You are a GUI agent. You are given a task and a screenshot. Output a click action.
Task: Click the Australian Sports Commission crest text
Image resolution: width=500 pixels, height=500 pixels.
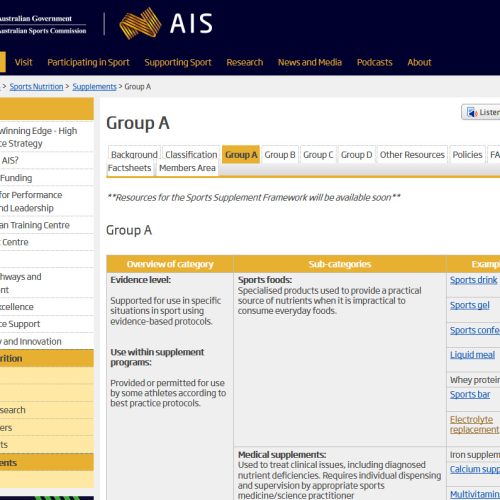pos(43,31)
